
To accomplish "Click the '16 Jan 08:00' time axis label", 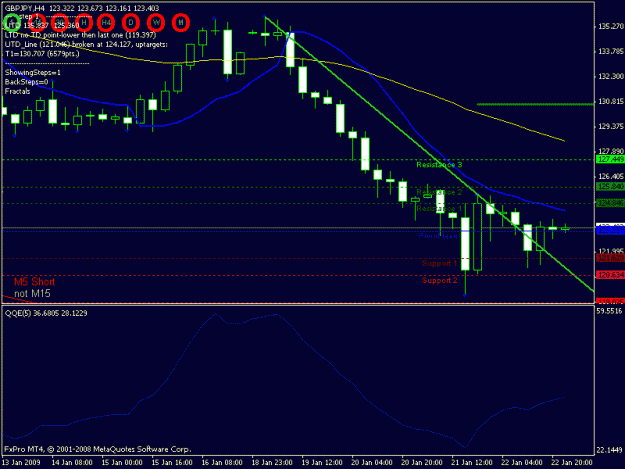I will (222, 462).
